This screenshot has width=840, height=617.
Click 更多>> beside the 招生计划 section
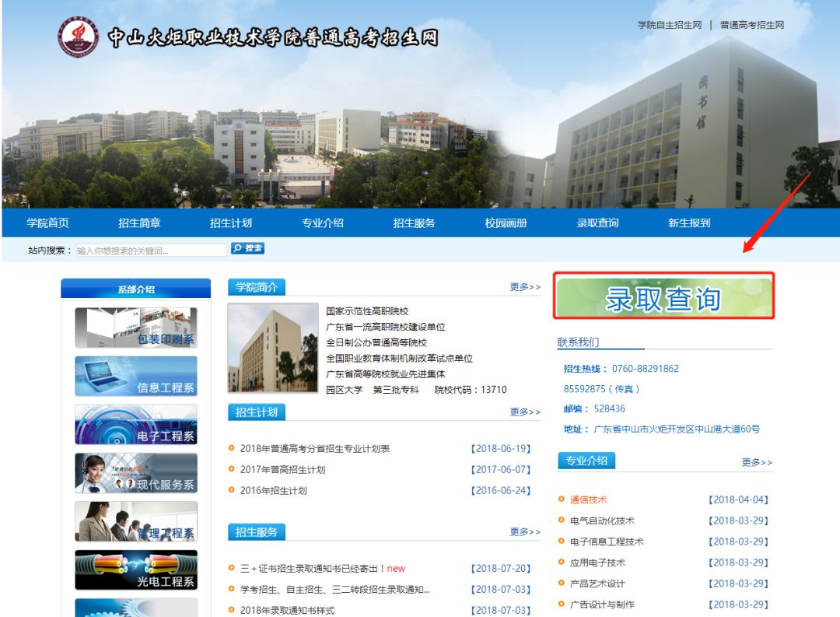click(x=525, y=412)
